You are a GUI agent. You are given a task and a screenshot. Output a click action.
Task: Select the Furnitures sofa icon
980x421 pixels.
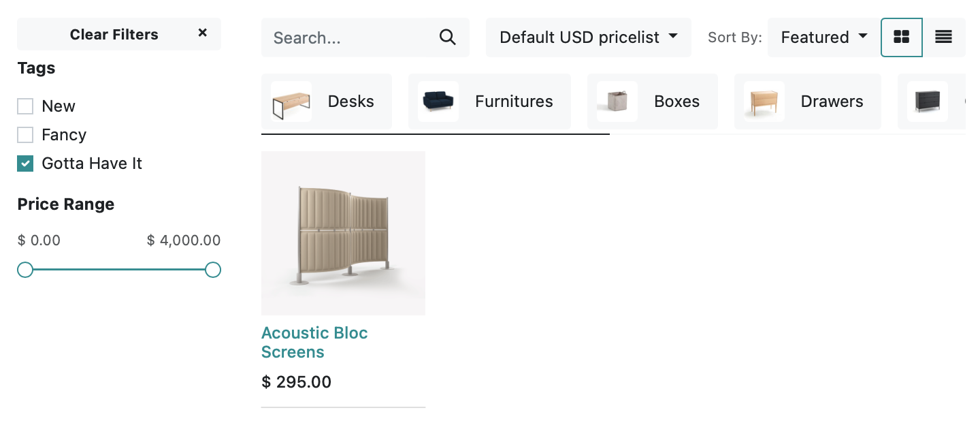point(438,102)
